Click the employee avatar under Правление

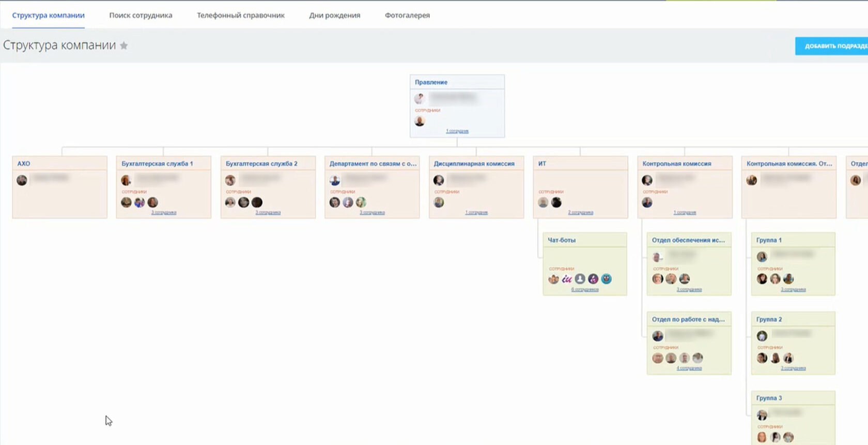(420, 121)
